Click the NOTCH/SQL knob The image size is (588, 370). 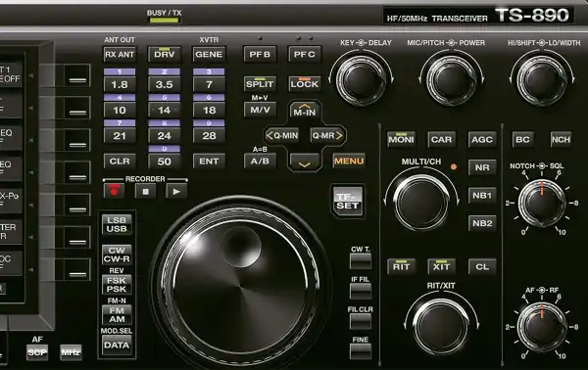pyautogui.click(x=542, y=204)
